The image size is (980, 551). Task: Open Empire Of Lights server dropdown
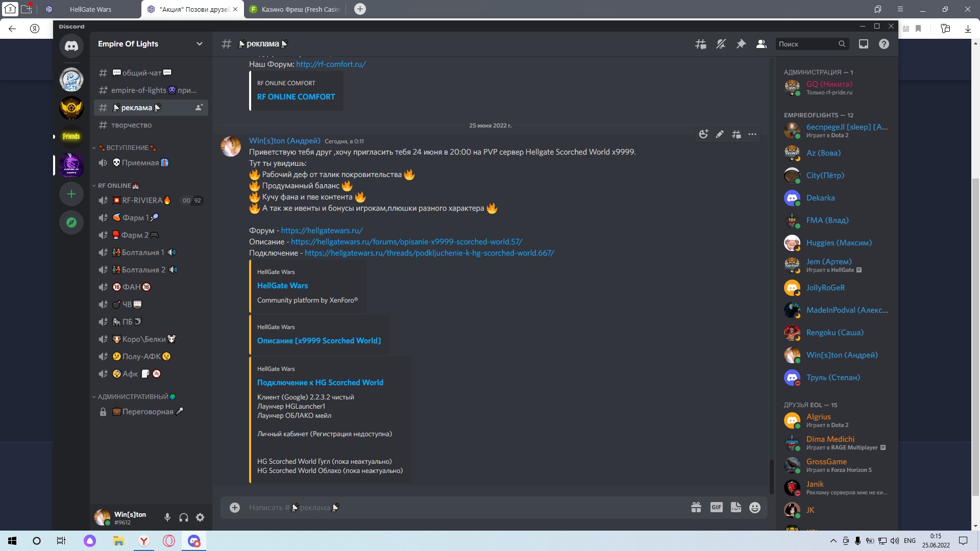(151, 44)
